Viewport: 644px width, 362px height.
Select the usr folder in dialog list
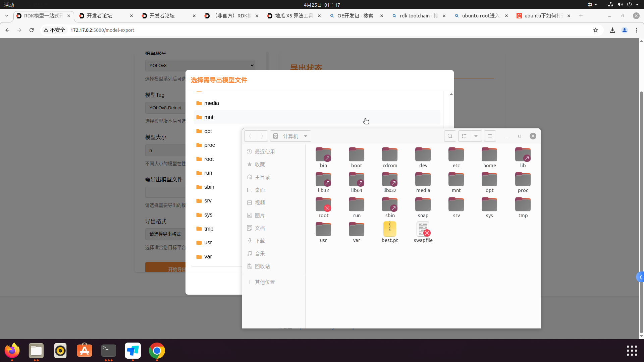pos(218,243)
